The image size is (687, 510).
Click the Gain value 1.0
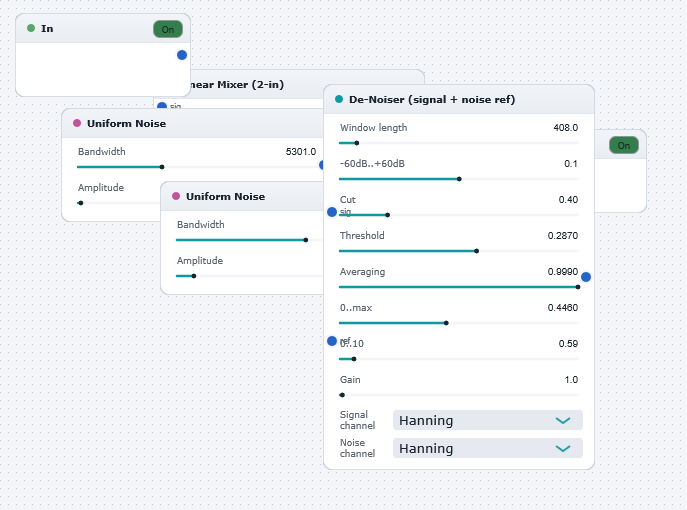coord(571,379)
